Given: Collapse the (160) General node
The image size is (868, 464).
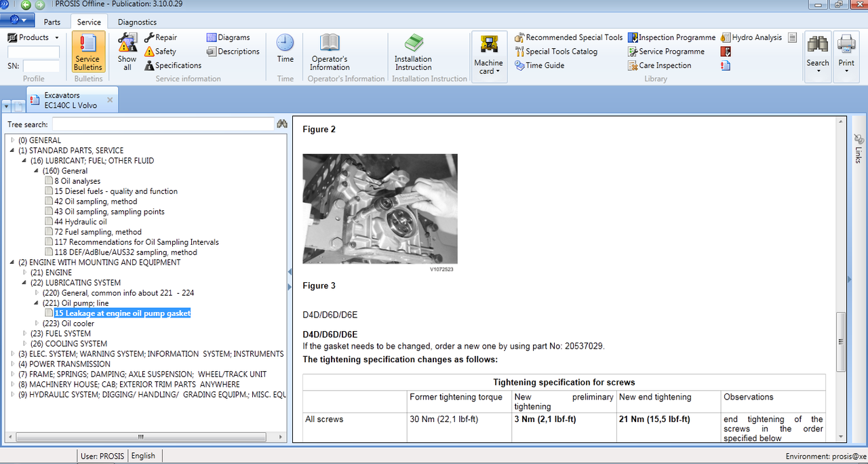Looking at the screenshot, I should [x=37, y=170].
